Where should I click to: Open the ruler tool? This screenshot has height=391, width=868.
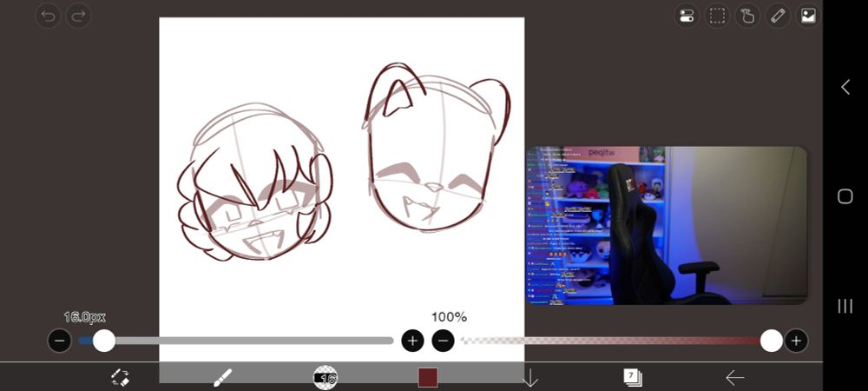pos(778,16)
